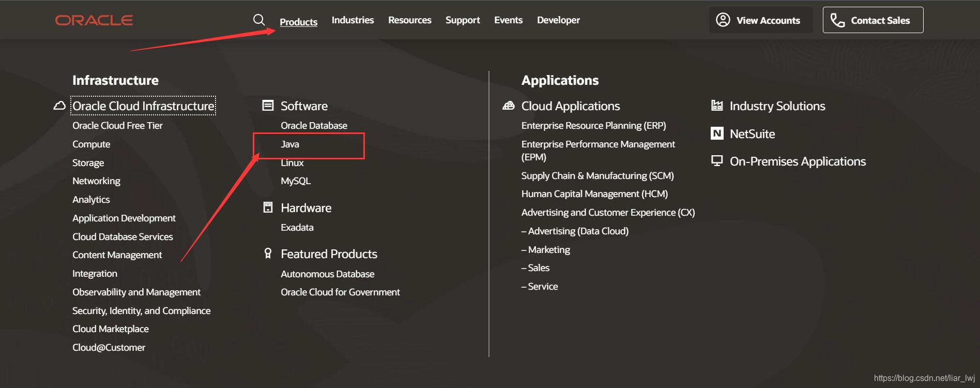This screenshot has height=388, width=980.
Task: Open the Exadata link under Hardware
Action: tap(297, 228)
